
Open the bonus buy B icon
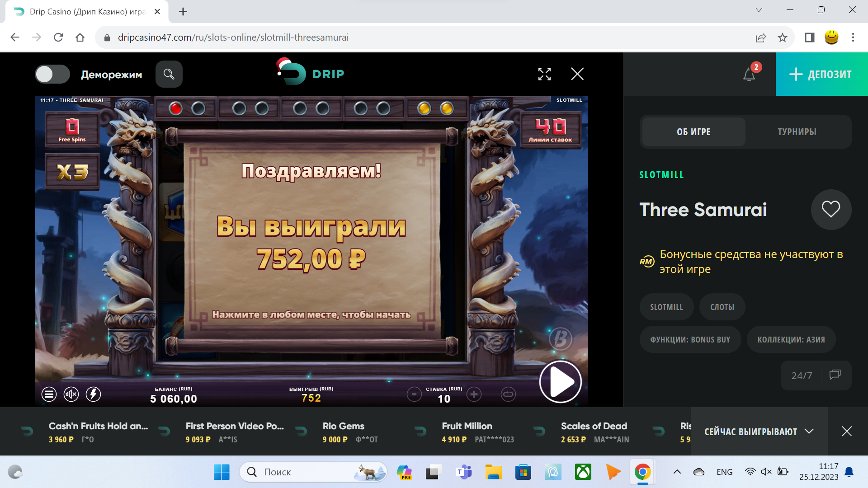[x=560, y=339]
